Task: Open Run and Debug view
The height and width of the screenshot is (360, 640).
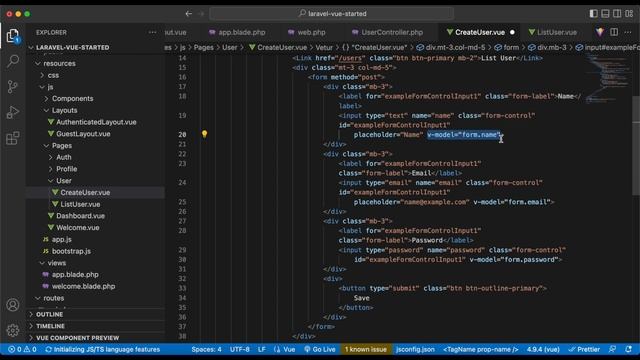Action: [x=13, y=112]
